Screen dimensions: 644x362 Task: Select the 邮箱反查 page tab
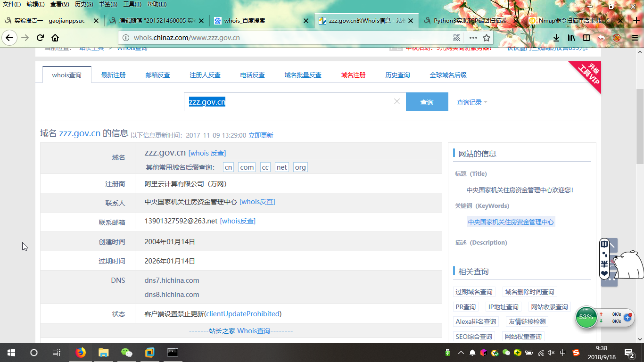[x=157, y=75]
